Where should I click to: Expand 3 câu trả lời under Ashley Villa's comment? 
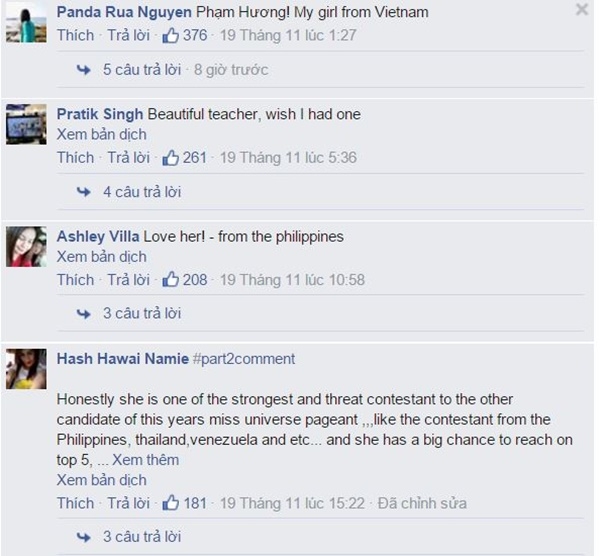coord(142,313)
